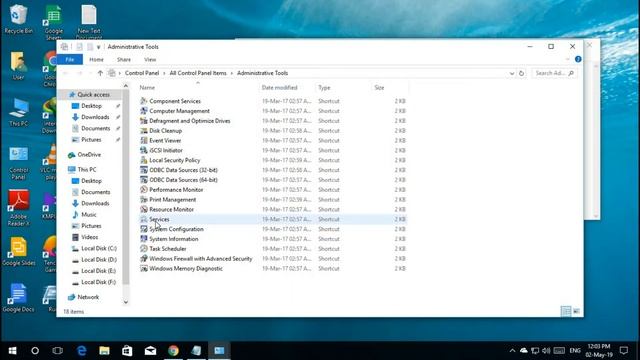Open Recycle Bin on the desktop
The width and height of the screenshot is (640, 360).
tap(18, 19)
